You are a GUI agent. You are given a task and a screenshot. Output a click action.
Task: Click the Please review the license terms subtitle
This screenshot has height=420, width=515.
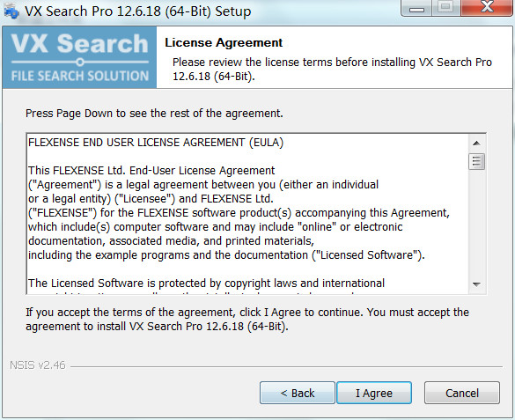coord(332,69)
